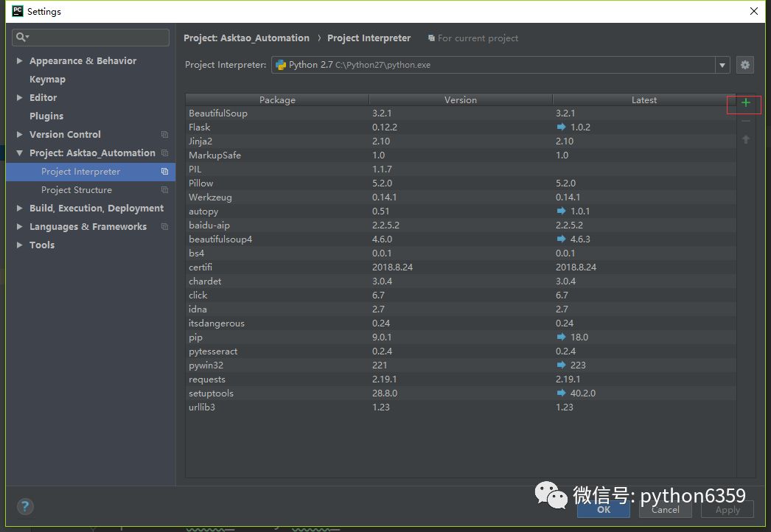The image size is (771, 532).
Task: Select the certifi package row
Action: (x=461, y=267)
